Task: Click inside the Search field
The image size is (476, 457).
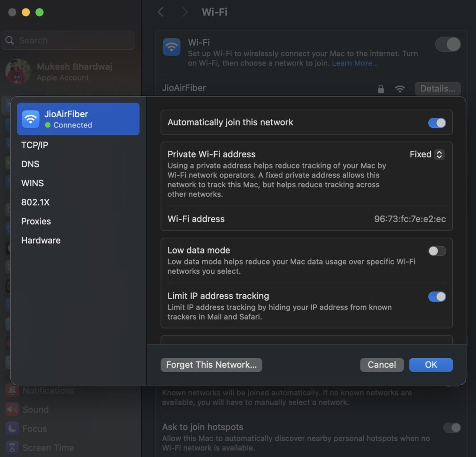Action: [68, 40]
